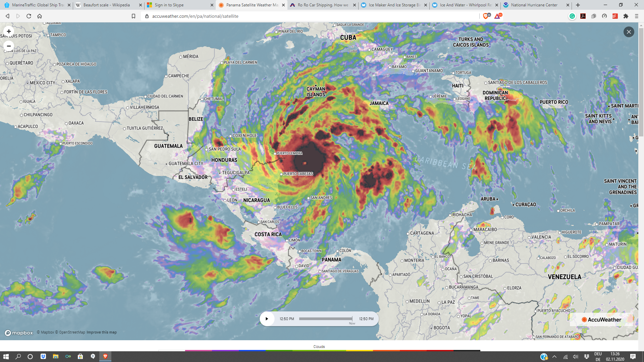Click the Improve this map link

coord(102,333)
